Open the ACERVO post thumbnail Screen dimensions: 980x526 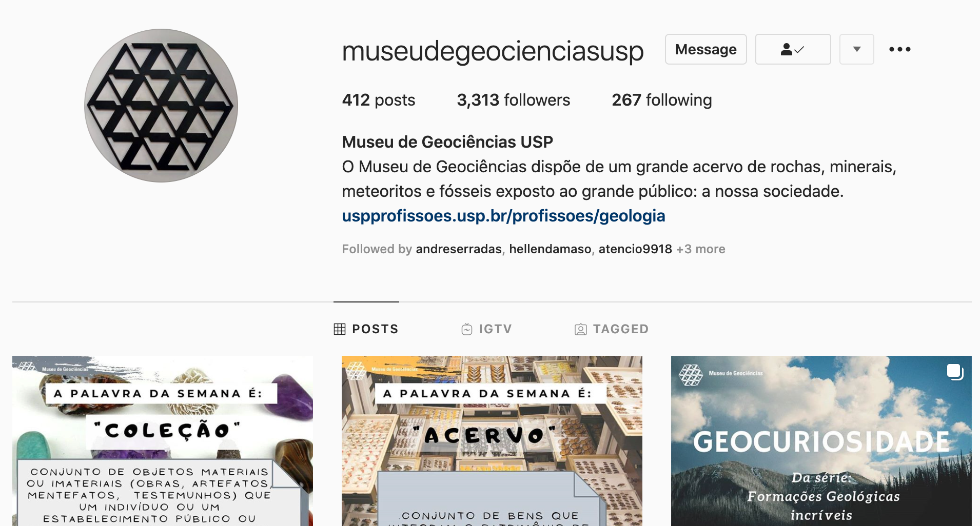click(x=492, y=441)
